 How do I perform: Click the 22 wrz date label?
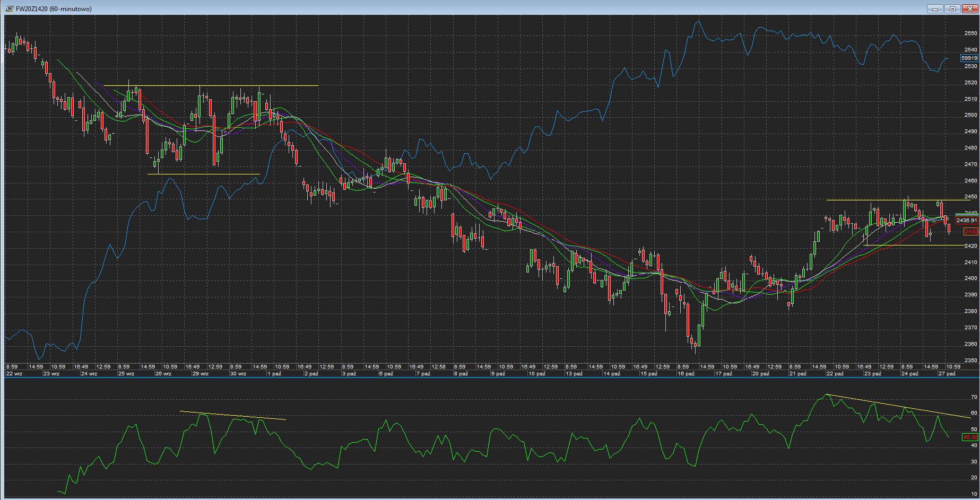tap(14, 374)
